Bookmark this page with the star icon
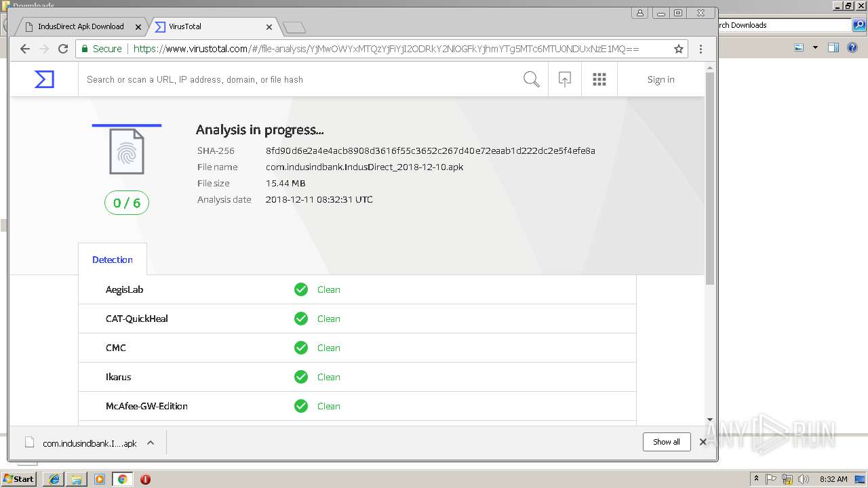This screenshot has width=868, height=488. (x=679, y=49)
